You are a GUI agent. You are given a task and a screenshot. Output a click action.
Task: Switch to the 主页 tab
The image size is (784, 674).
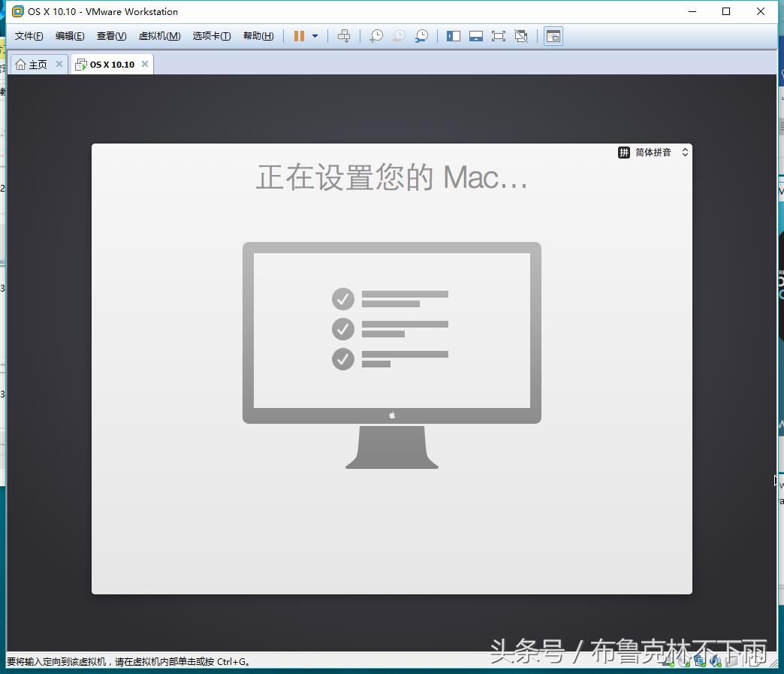point(34,64)
